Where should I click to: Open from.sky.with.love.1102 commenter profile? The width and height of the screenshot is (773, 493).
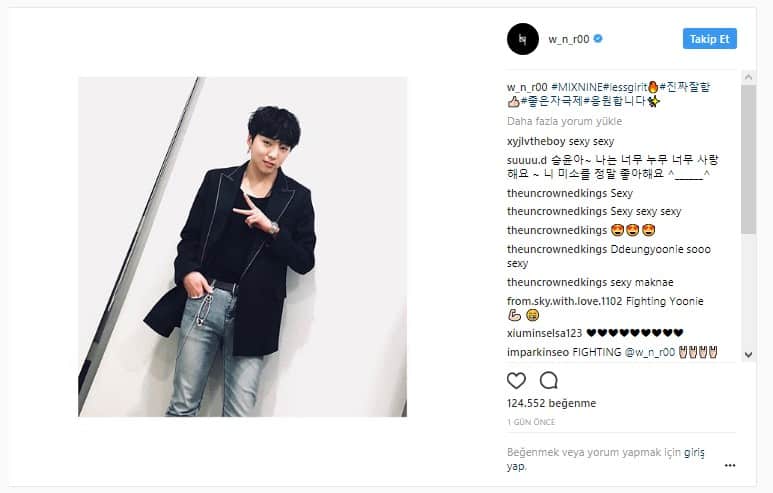pos(564,301)
